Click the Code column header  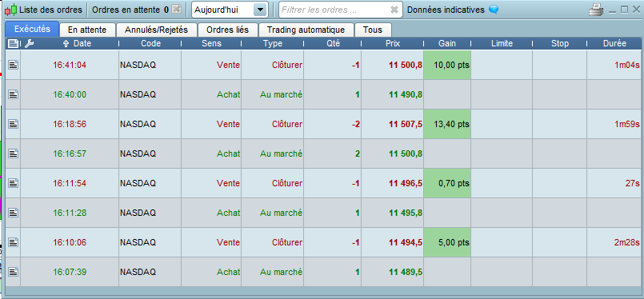[x=150, y=43]
